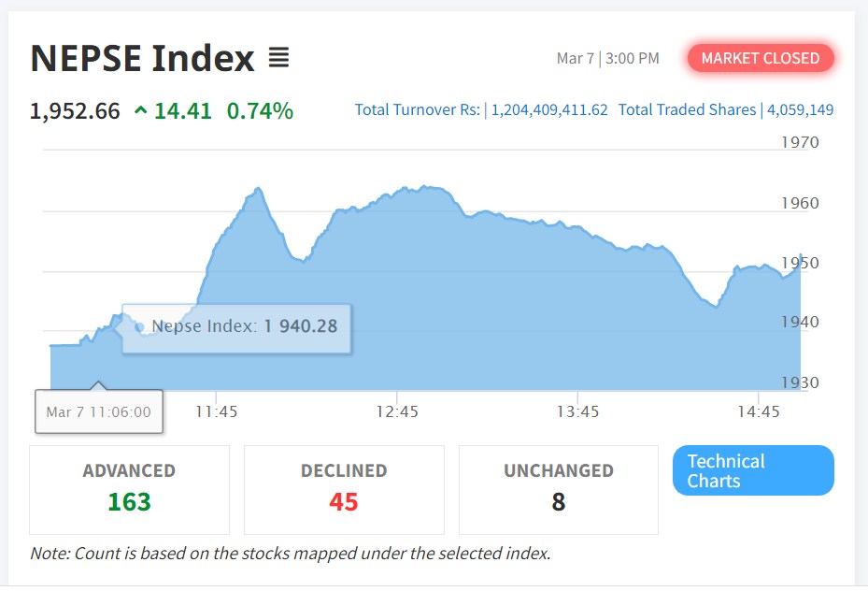This screenshot has width=868, height=591.
Task: Click the NEPSE Index heading
Action: coord(142,58)
